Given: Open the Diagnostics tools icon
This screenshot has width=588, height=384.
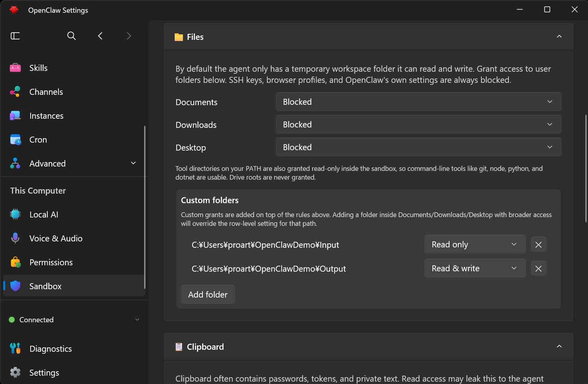Looking at the screenshot, I should pos(15,349).
